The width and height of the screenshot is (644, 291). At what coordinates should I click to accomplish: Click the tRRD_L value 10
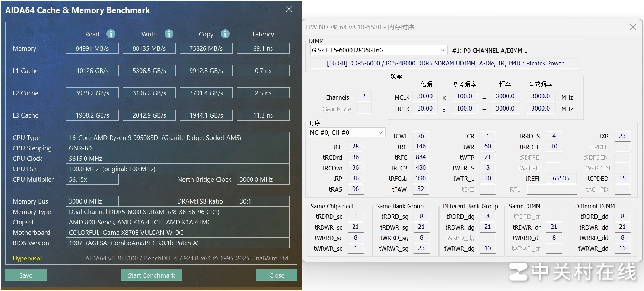coord(554,147)
